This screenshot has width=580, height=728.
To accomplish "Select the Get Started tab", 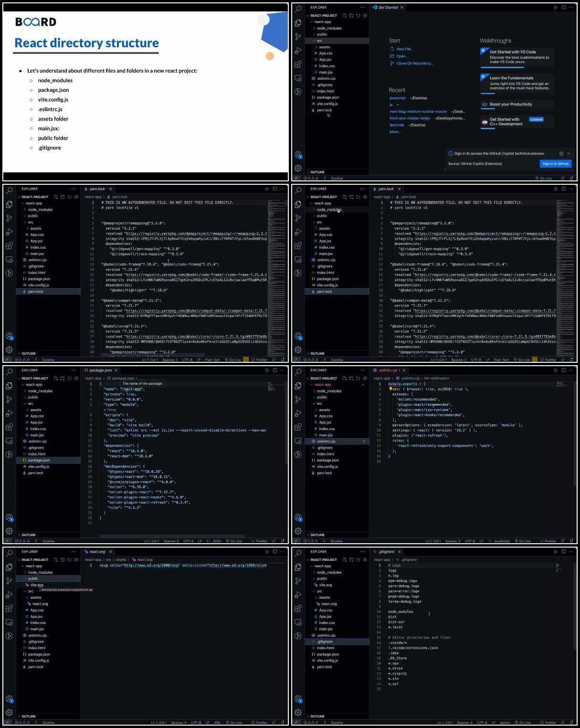I will [388, 8].
